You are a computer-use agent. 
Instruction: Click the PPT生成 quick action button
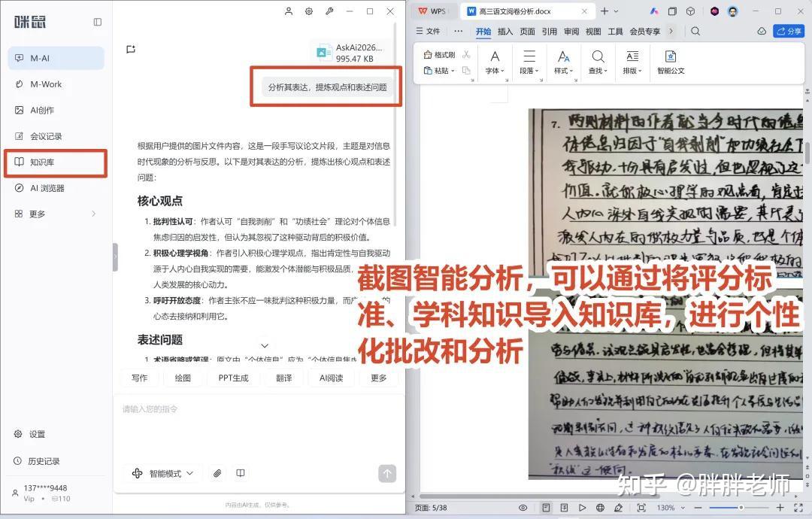coord(233,378)
